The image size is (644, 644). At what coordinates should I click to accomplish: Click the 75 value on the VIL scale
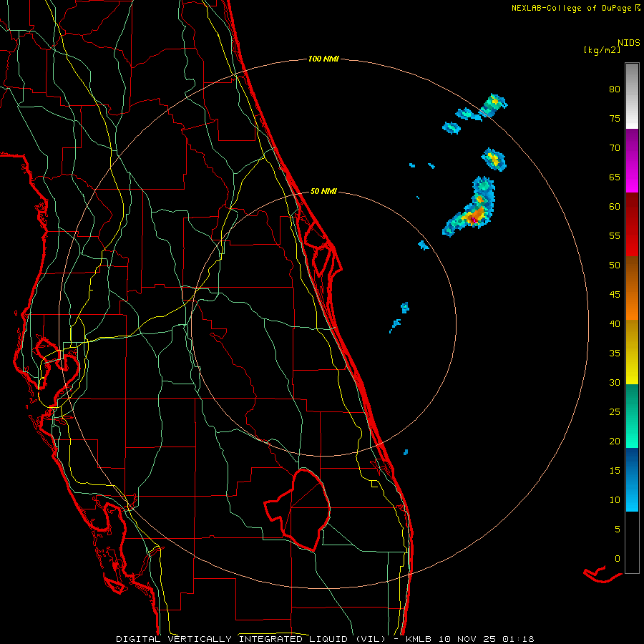pyautogui.click(x=615, y=118)
